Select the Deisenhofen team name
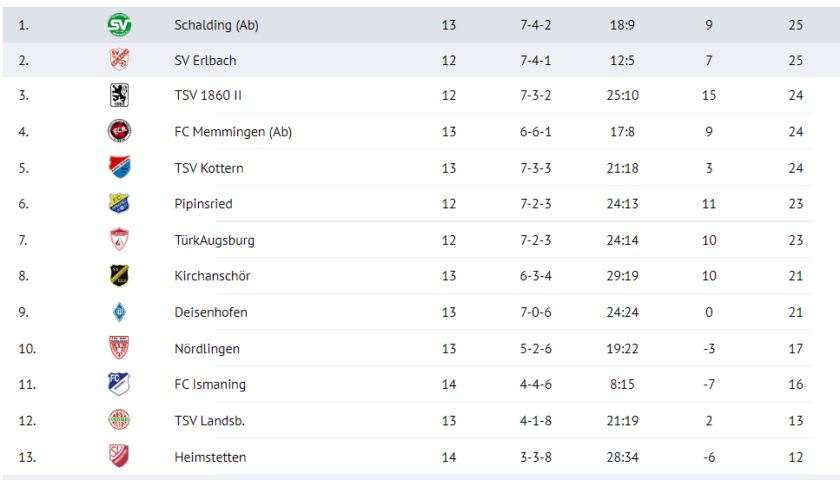This screenshot has height=480, width=840. (x=211, y=312)
